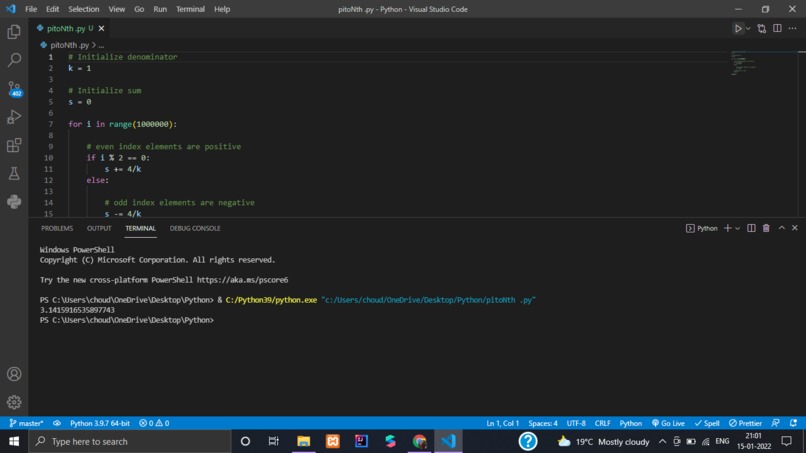This screenshot has width=806, height=453.
Task: Select Python 3.9.7 64-bit interpreter status
Action: (x=100, y=423)
